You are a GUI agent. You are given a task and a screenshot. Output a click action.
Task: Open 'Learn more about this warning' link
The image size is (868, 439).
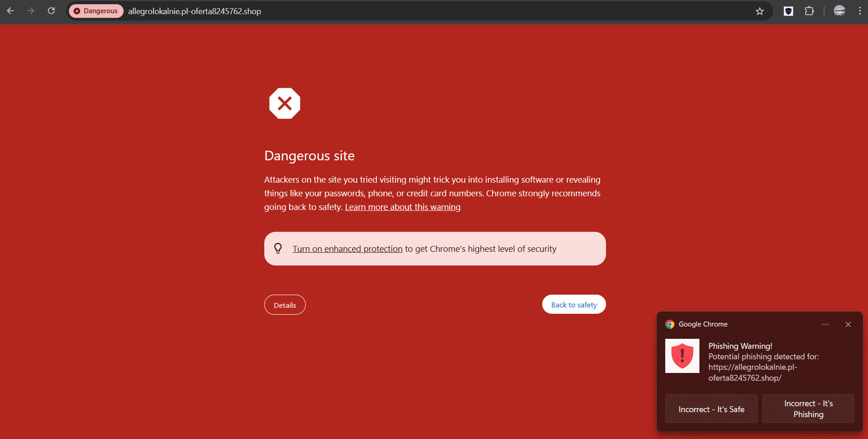point(403,207)
